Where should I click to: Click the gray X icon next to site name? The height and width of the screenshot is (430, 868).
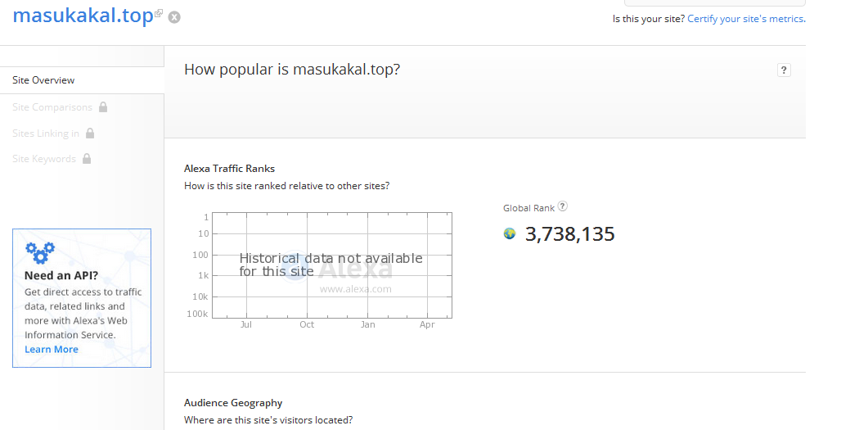174,17
